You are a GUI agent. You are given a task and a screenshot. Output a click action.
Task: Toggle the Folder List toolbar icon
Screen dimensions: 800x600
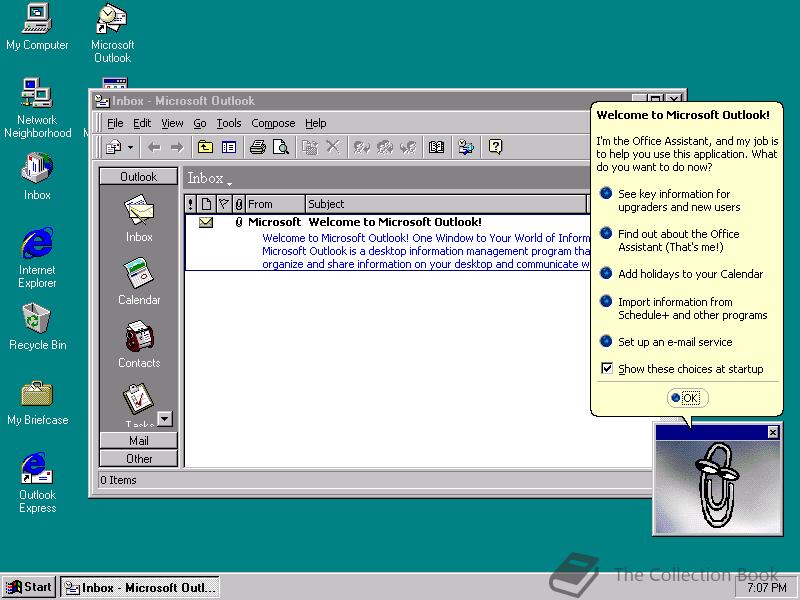[229, 147]
